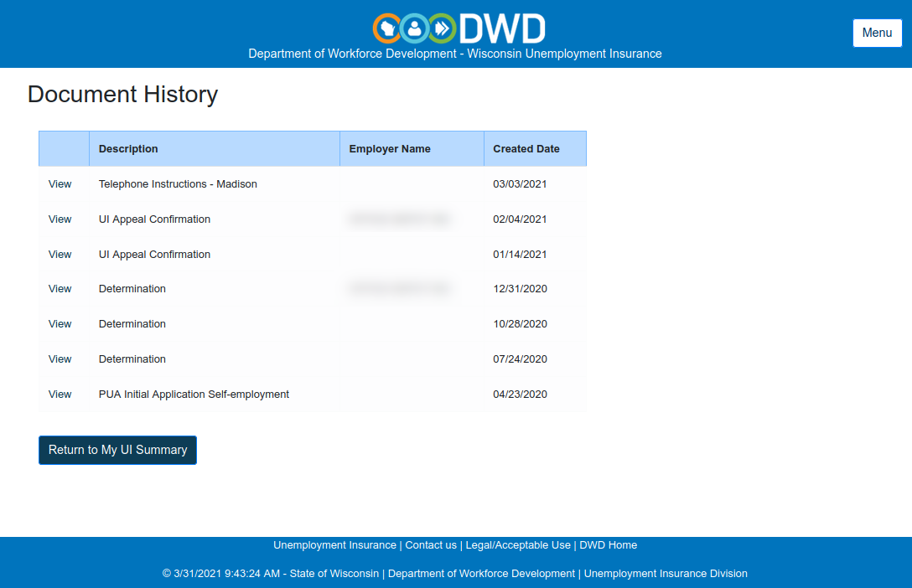Click Return to My UI Summary button
912x588 pixels.
[117, 451]
